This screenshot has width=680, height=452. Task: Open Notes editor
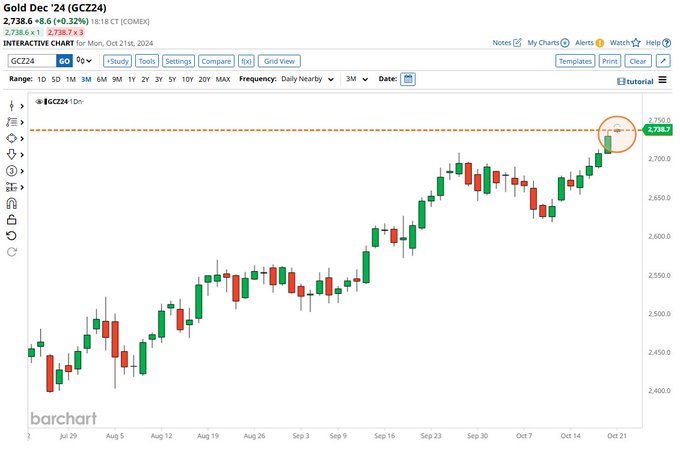[x=507, y=43]
